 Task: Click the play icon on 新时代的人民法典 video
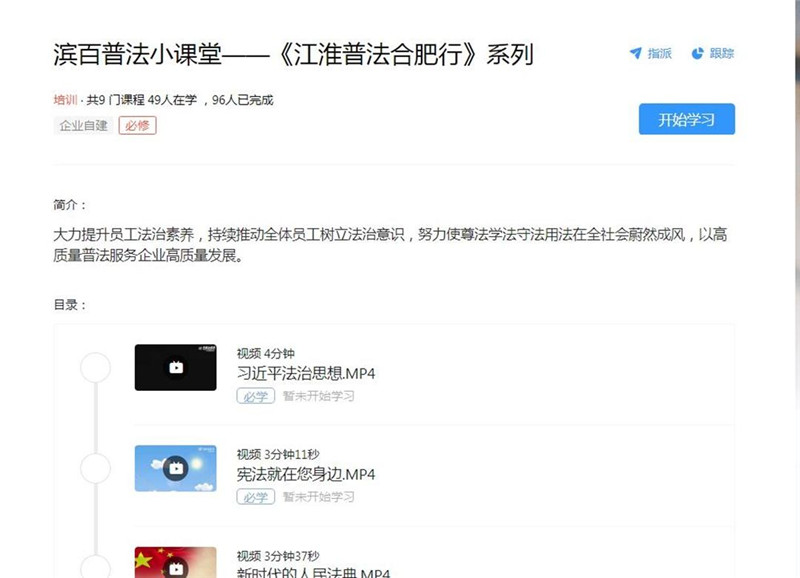coord(178,570)
